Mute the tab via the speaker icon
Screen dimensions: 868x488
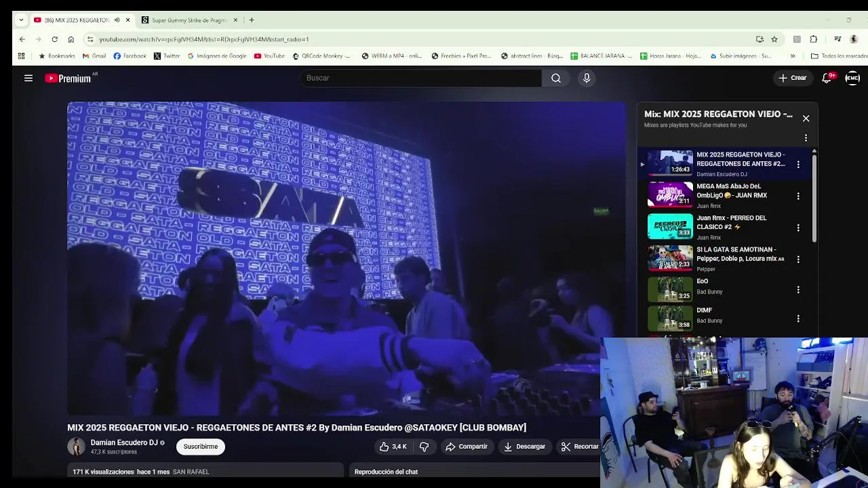(x=117, y=20)
